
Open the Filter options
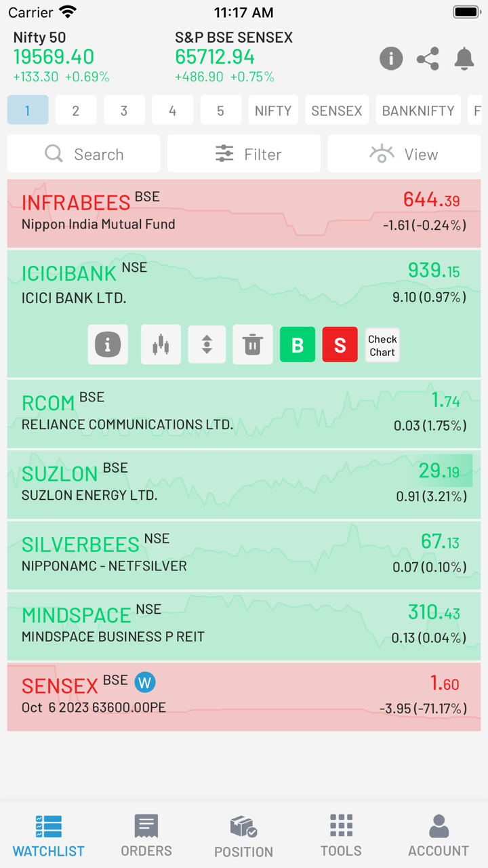coord(244,154)
